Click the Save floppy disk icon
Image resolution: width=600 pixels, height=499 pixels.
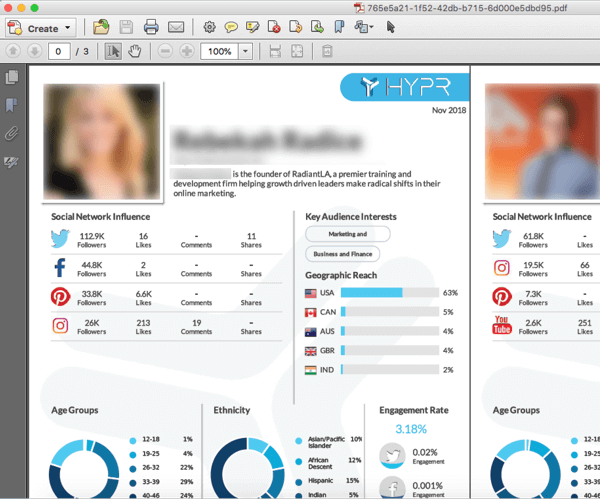pos(126,28)
